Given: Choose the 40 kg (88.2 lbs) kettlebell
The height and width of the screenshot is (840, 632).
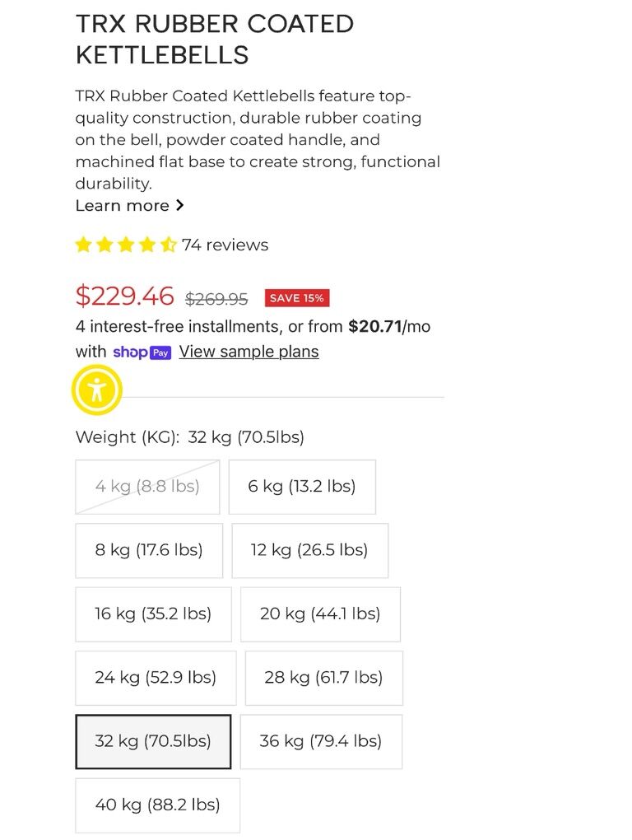Looking at the screenshot, I should tap(157, 805).
